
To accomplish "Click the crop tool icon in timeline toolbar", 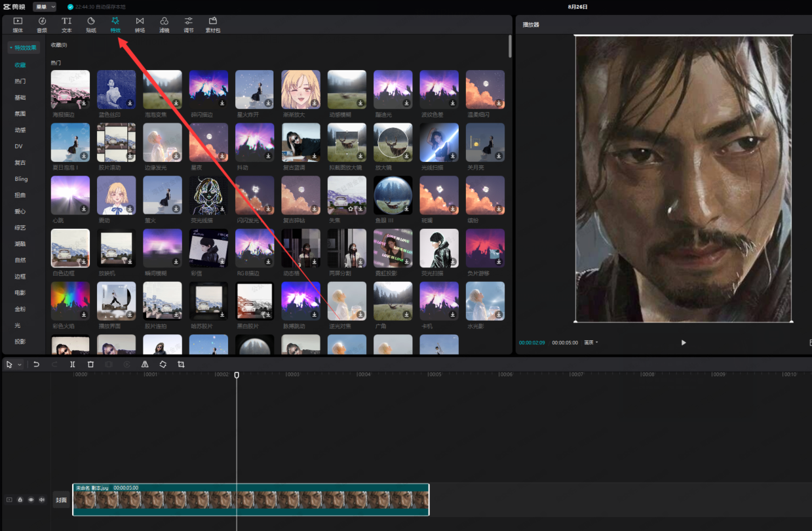I will pyautogui.click(x=181, y=364).
